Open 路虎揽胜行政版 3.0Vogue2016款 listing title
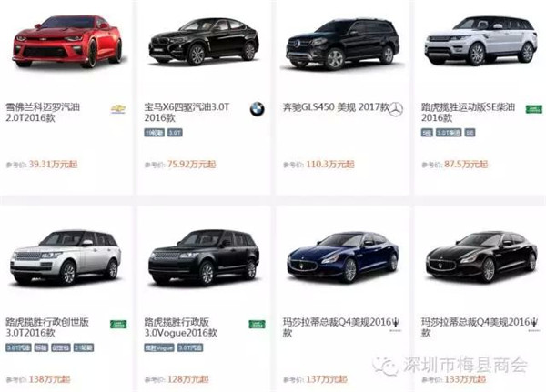 181,327
